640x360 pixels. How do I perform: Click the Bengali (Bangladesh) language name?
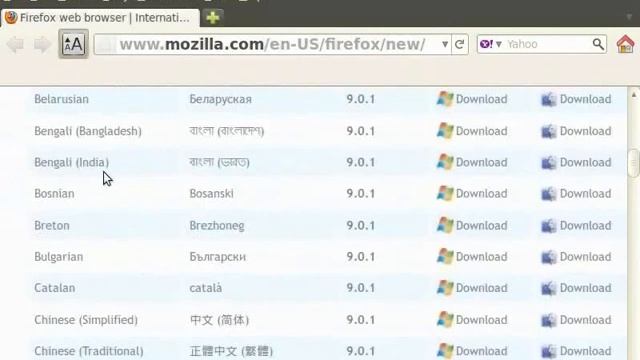(88, 131)
